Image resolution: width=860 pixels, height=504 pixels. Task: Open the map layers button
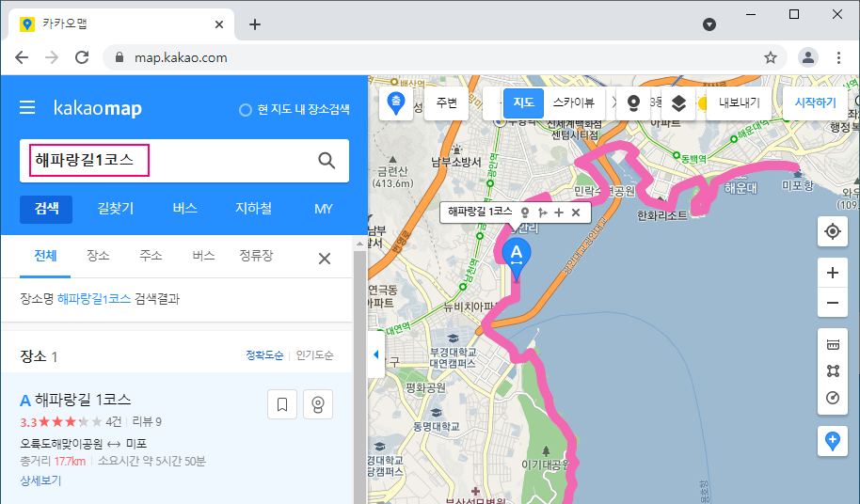678,103
